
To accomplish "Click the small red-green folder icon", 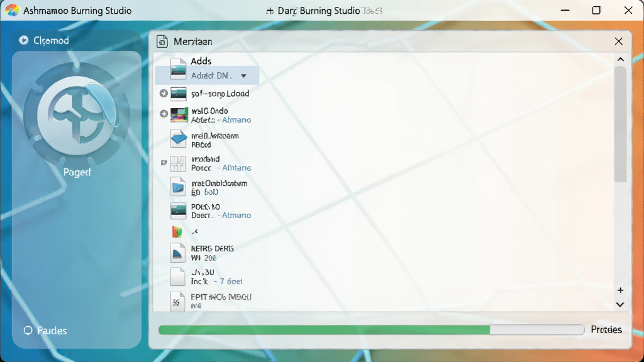I will click(177, 232).
